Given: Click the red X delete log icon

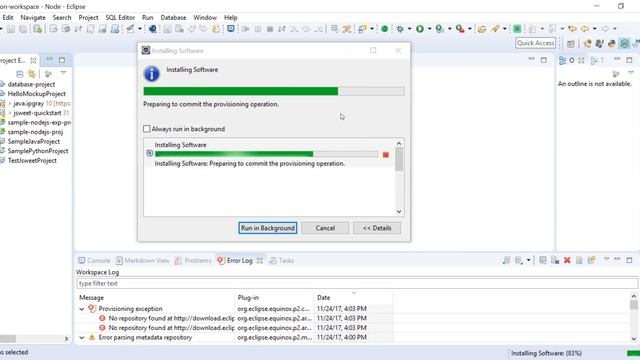Looking at the screenshot, I should click(x=567, y=260).
